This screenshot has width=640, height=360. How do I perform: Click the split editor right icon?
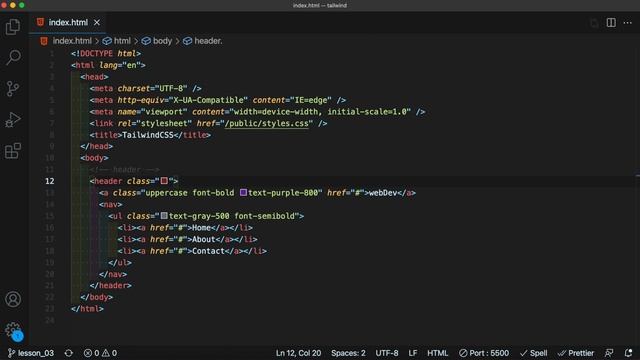coord(611,22)
